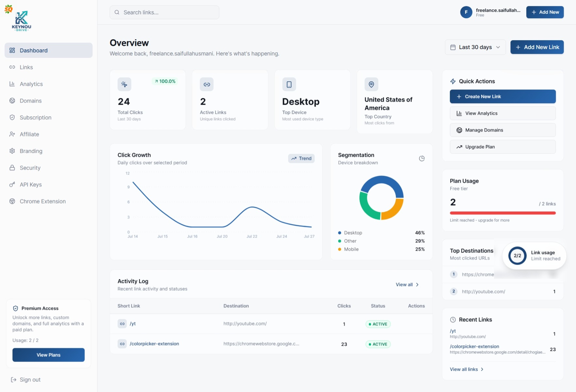The image size is (576, 392).
Task: Click the Top Device phone icon
Action: click(289, 84)
